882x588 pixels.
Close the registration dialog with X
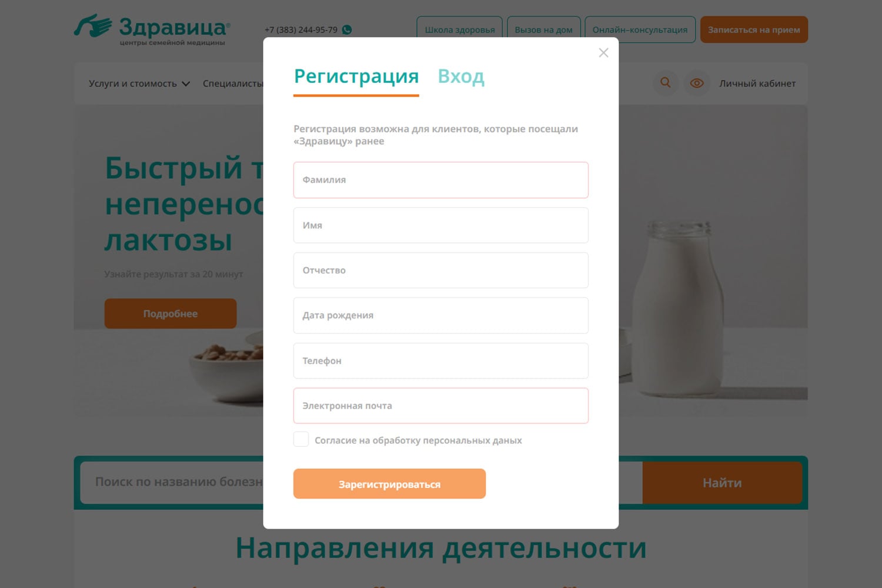click(x=603, y=53)
